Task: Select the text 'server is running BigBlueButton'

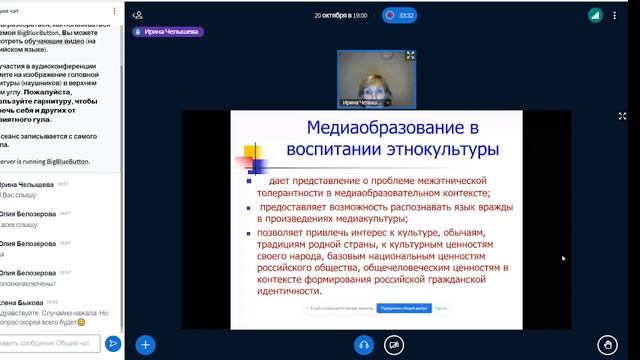Action: 44,162
